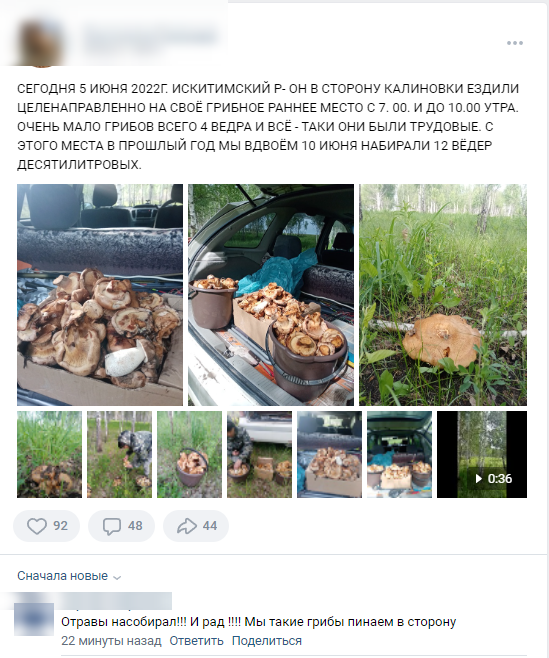Open the thumbnail of a person picking mushrooms
Viewport: 549px width, 658px height.
120,454
